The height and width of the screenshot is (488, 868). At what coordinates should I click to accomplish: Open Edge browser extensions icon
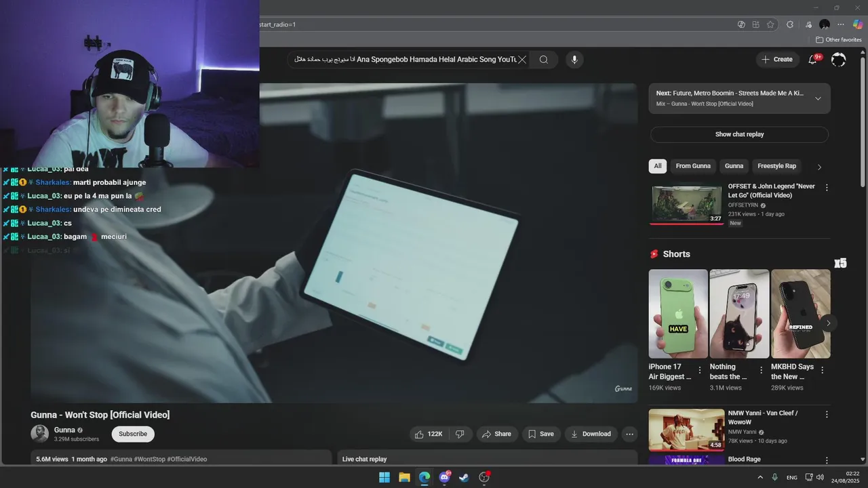(790, 24)
